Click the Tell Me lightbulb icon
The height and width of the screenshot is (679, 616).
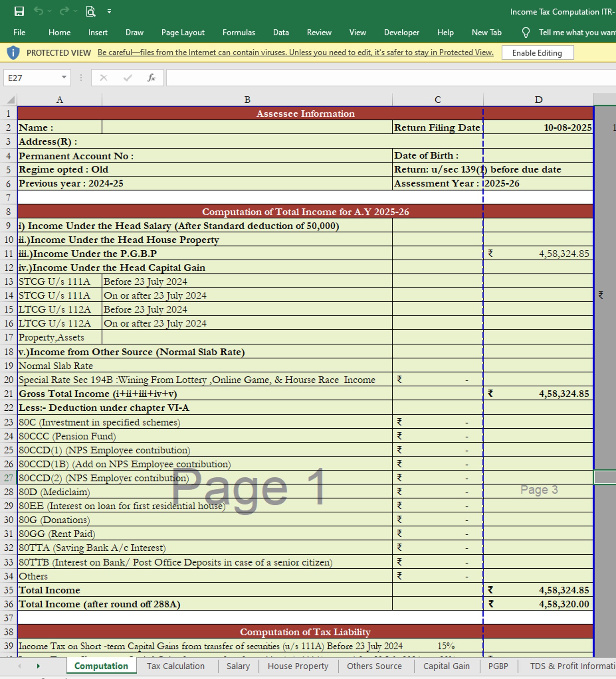[525, 32]
